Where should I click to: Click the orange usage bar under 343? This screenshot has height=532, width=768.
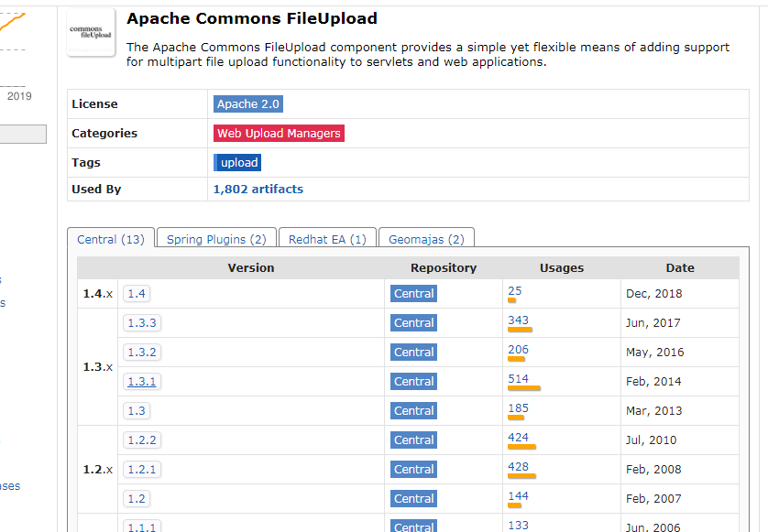click(519, 331)
